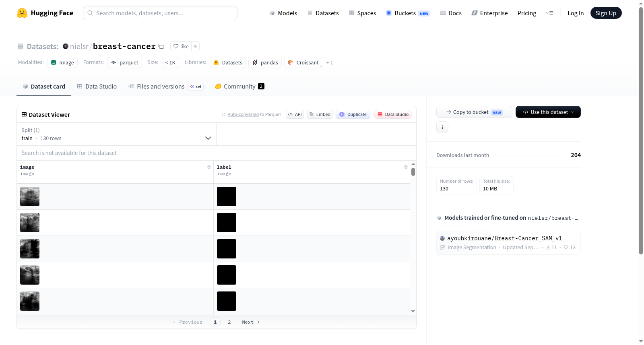Open the three-dot more options button

(442, 127)
